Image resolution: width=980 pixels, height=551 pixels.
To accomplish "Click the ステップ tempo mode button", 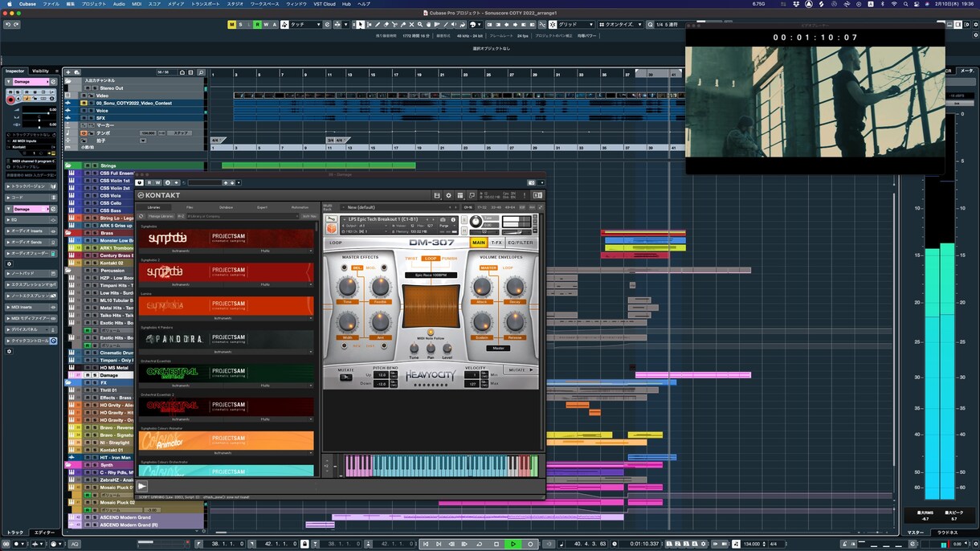I will (181, 133).
